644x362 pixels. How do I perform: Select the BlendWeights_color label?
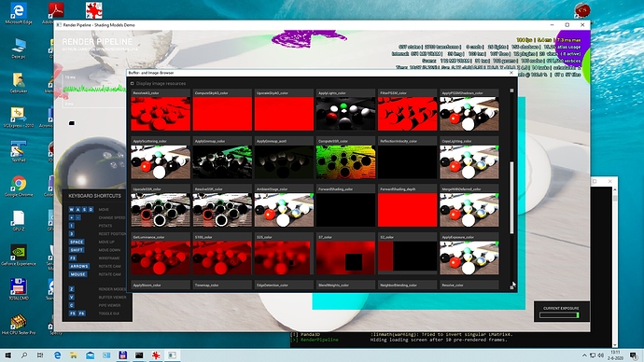[x=333, y=285]
